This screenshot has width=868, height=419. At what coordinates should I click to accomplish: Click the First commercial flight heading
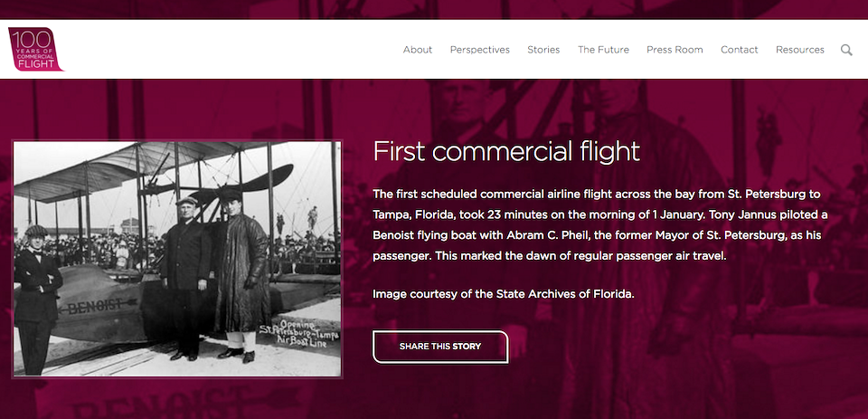506,151
